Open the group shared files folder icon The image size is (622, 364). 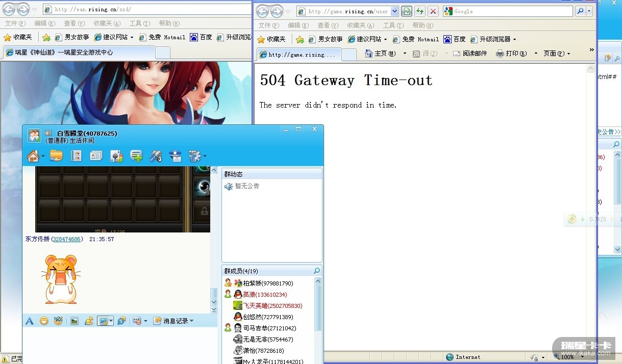coord(56,156)
